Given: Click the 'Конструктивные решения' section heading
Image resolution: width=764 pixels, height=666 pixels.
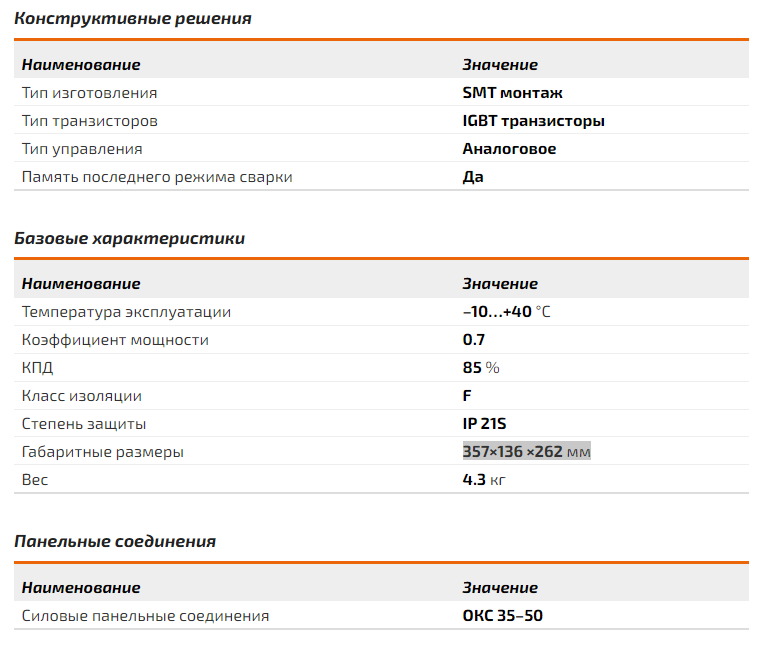Looking at the screenshot, I should (133, 19).
